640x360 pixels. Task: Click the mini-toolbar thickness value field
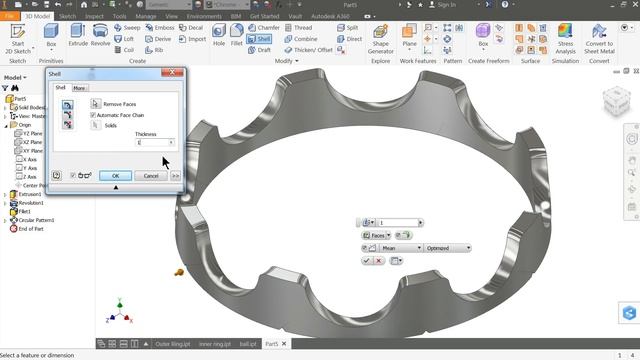[398, 223]
